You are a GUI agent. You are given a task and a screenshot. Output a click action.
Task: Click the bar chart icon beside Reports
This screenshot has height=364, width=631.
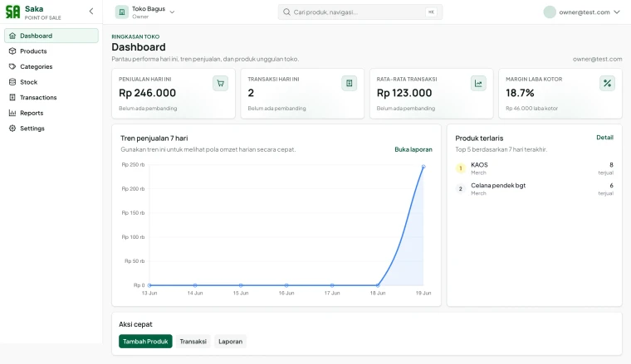(x=12, y=113)
